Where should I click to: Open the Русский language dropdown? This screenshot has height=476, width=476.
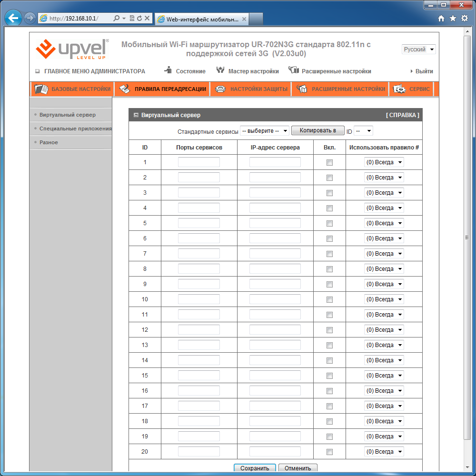click(419, 49)
